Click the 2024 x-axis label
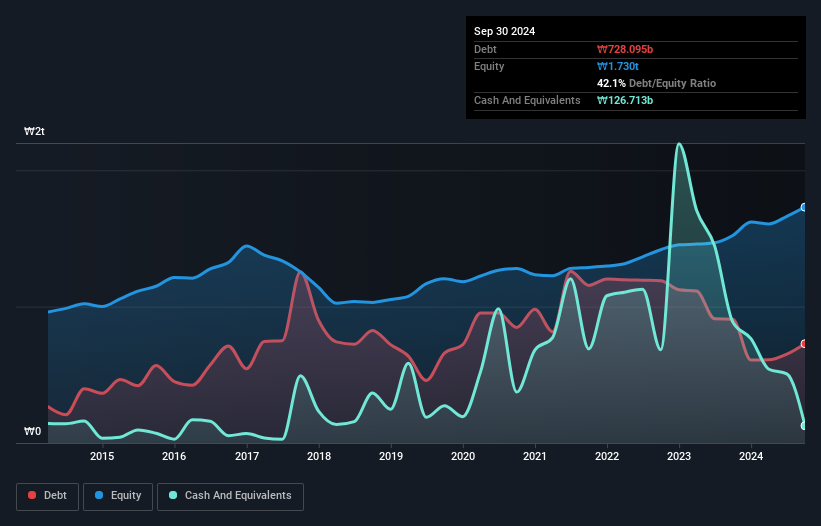This screenshot has height=526, width=821. coord(751,456)
